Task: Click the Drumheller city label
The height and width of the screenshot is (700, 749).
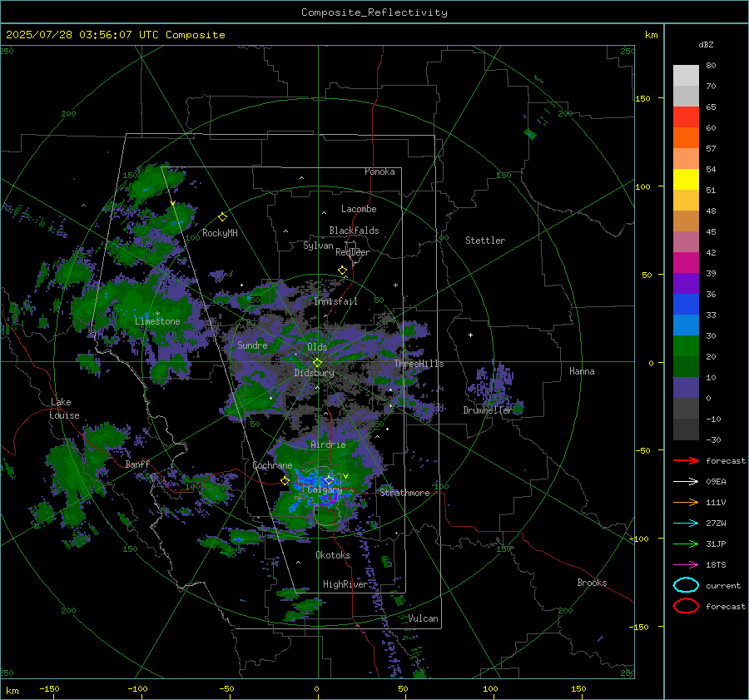Action: coord(487,410)
